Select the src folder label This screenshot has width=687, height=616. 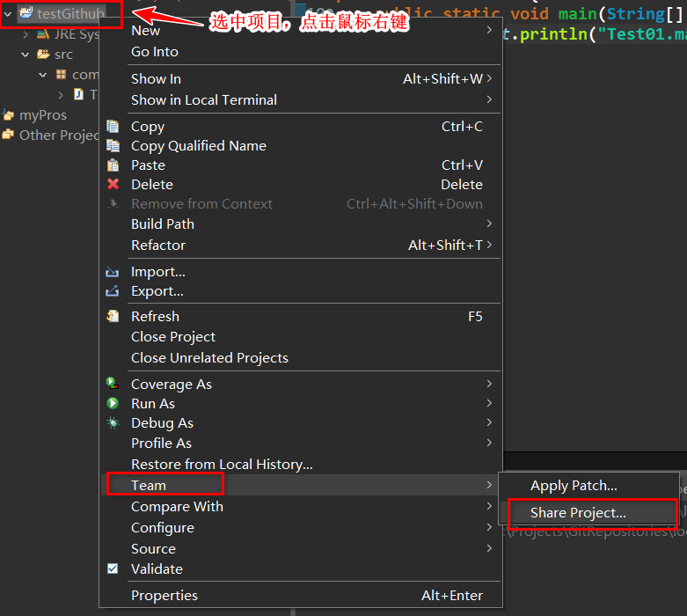click(x=63, y=55)
